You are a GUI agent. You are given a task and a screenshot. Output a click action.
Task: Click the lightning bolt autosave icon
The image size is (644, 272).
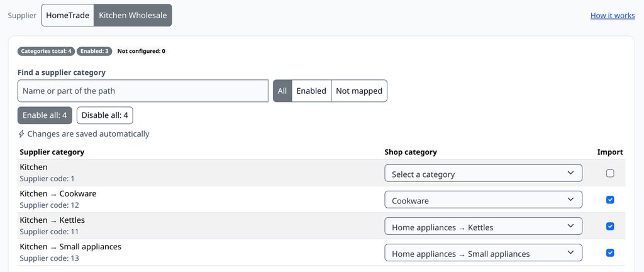[x=22, y=134]
